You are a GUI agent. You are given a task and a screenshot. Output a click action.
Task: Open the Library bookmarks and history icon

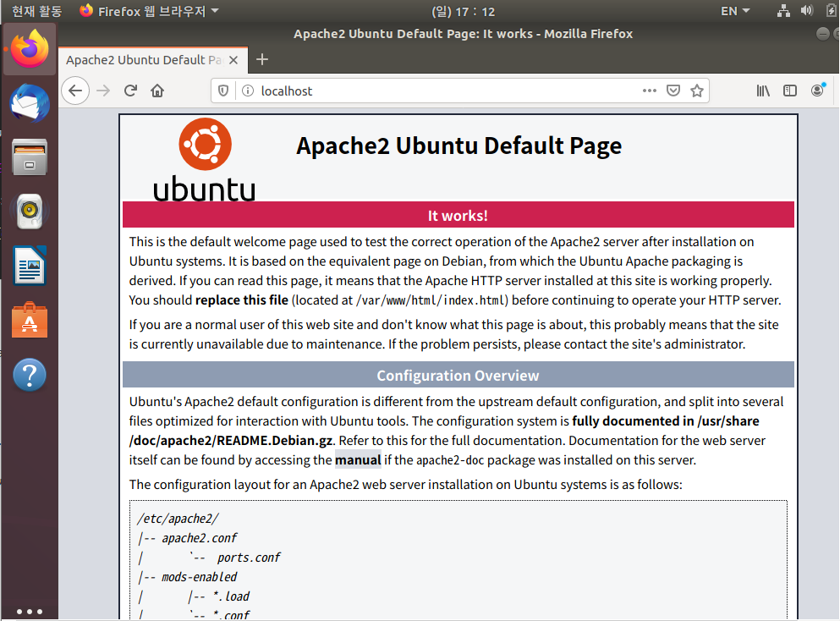click(763, 91)
